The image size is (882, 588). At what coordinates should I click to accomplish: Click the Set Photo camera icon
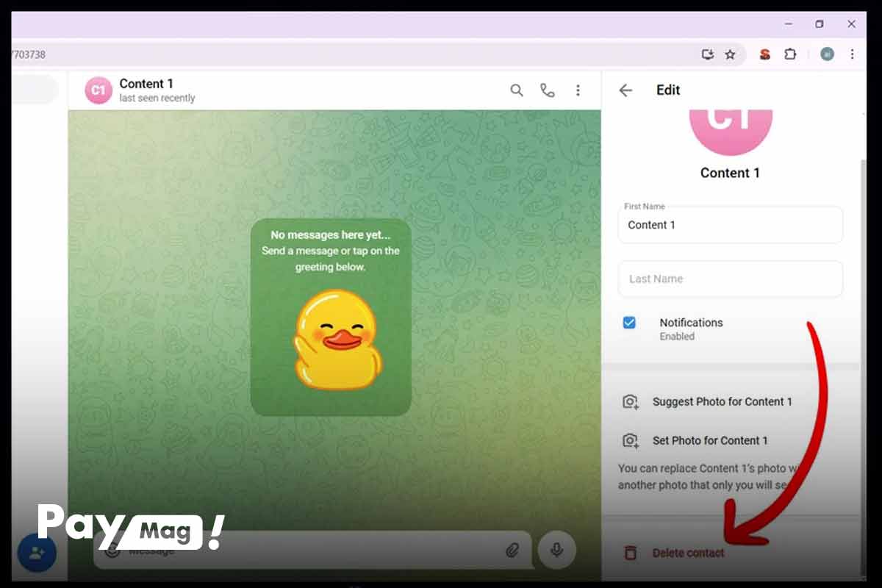coord(630,441)
